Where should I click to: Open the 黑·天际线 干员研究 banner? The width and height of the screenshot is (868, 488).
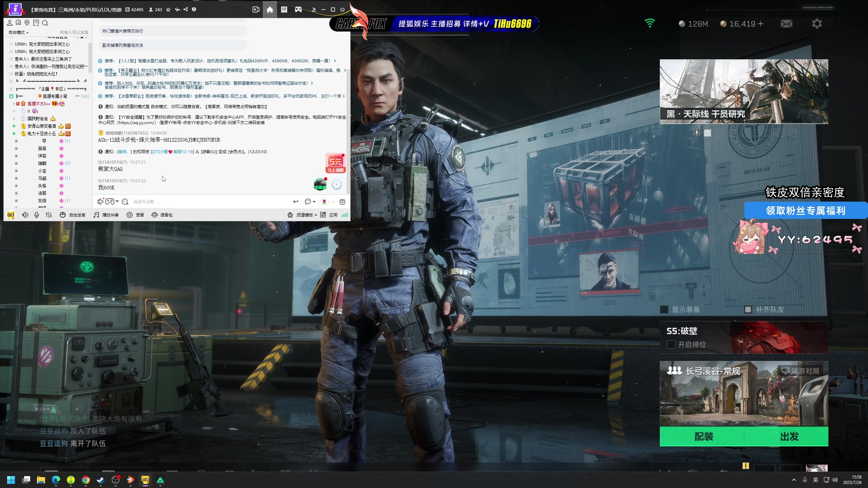click(x=744, y=91)
